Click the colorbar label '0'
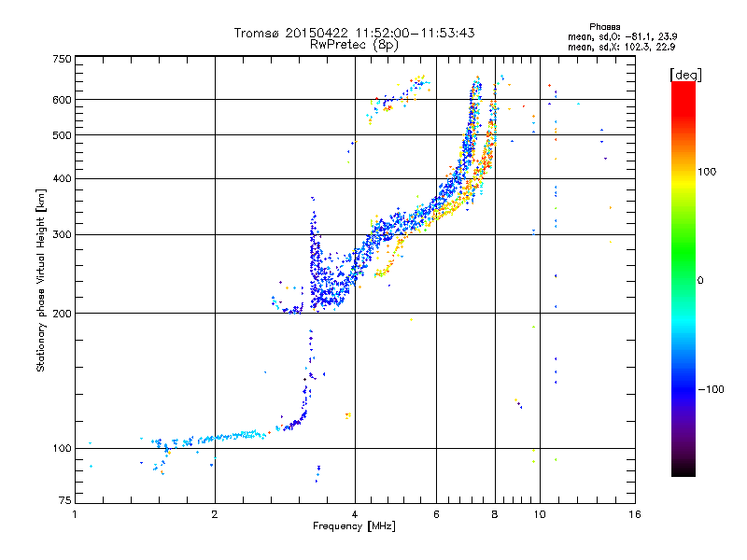Screen dimensions: 747x560 (700, 281)
